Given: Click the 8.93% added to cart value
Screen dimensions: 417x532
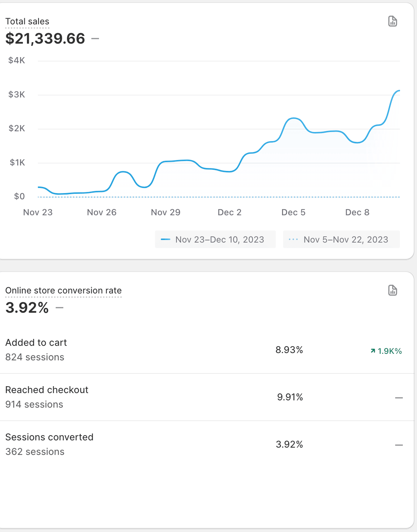Looking at the screenshot, I should tap(289, 350).
